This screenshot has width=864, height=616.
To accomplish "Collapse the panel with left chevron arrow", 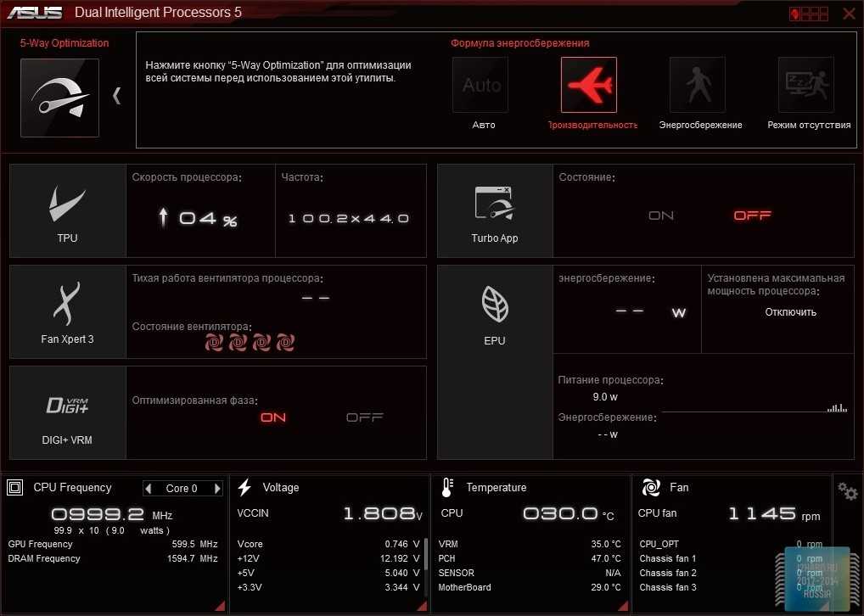I will (x=117, y=96).
